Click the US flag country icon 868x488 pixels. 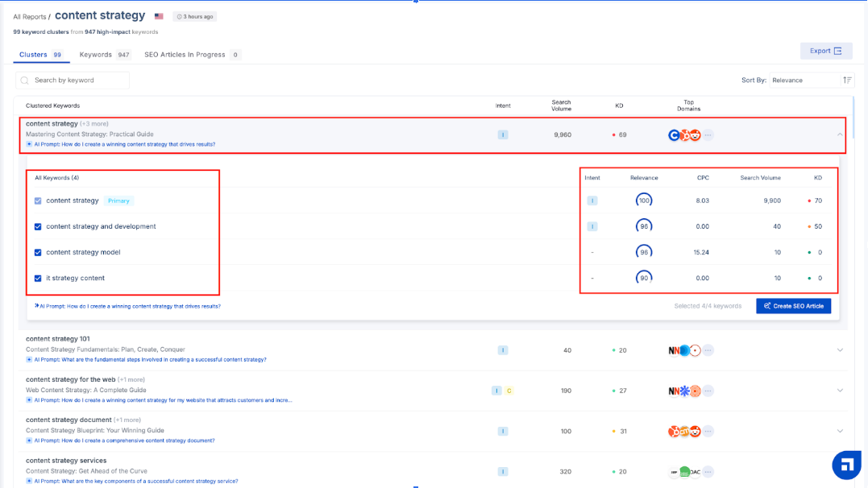pyautogui.click(x=159, y=16)
